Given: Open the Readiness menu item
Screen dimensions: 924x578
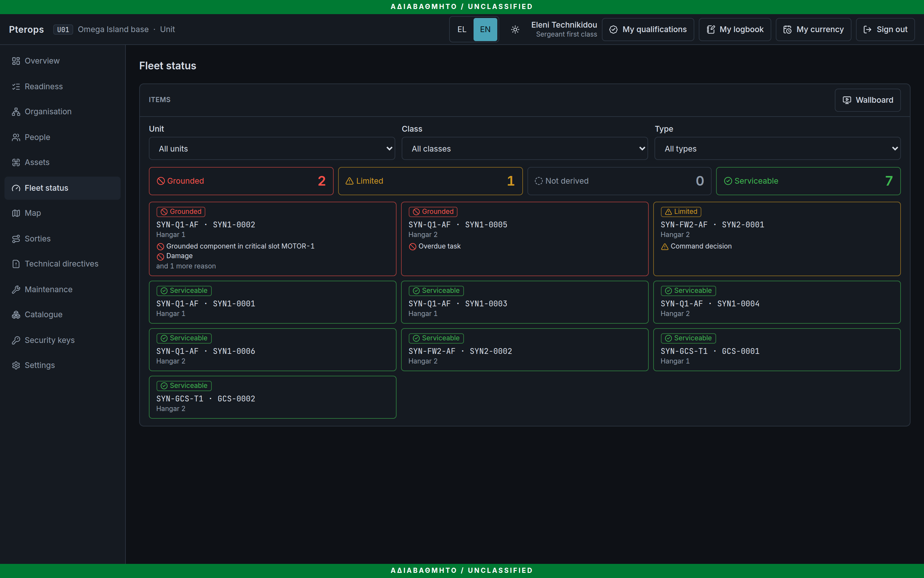Looking at the screenshot, I should pyautogui.click(x=63, y=86).
